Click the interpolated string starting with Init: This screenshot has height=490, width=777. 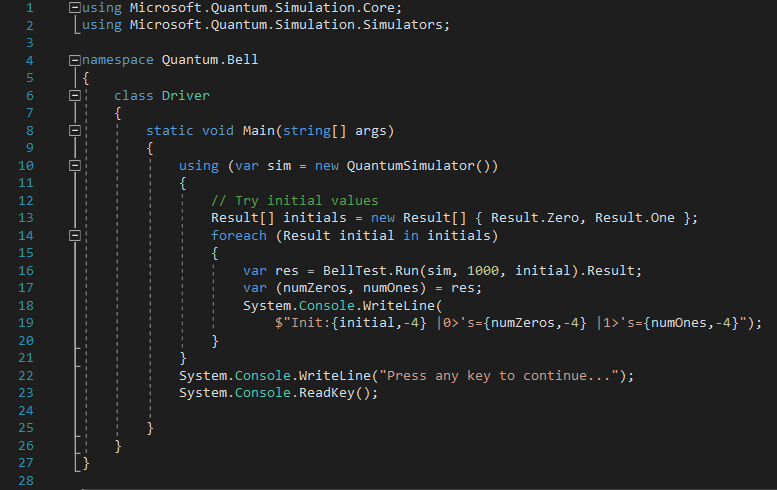(x=510, y=323)
